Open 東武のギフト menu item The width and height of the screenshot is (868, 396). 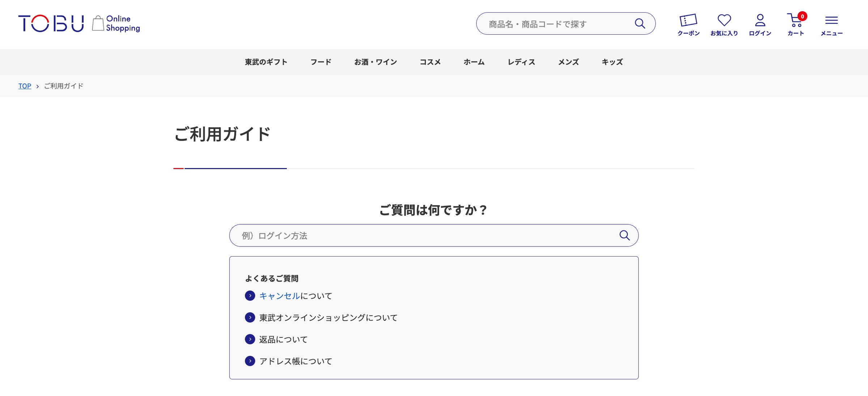[x=266, y=62]
